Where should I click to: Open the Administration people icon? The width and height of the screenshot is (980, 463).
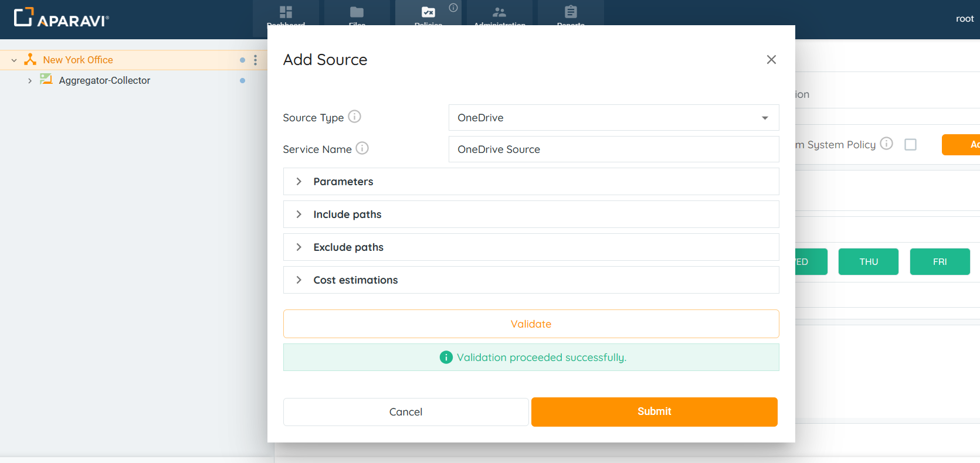point(499,12)
